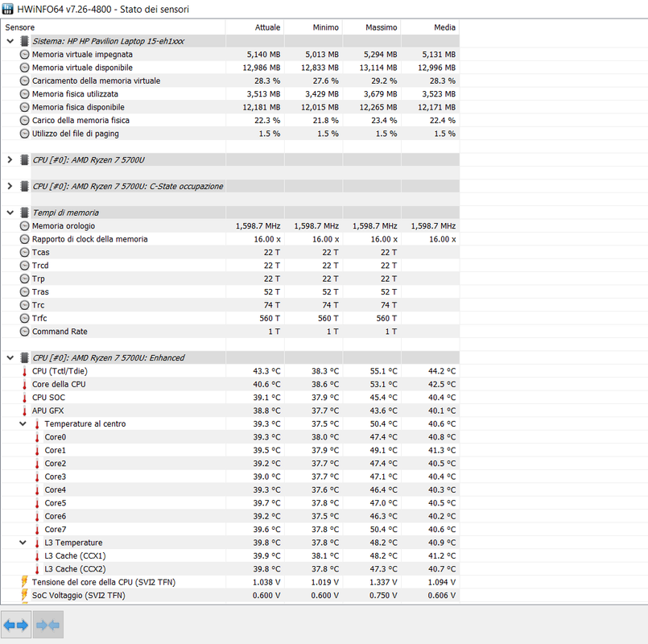Viewport: 648px width, 644px height.
Task: Click the thermometer icon of Core0
Action: coord(37,437)
